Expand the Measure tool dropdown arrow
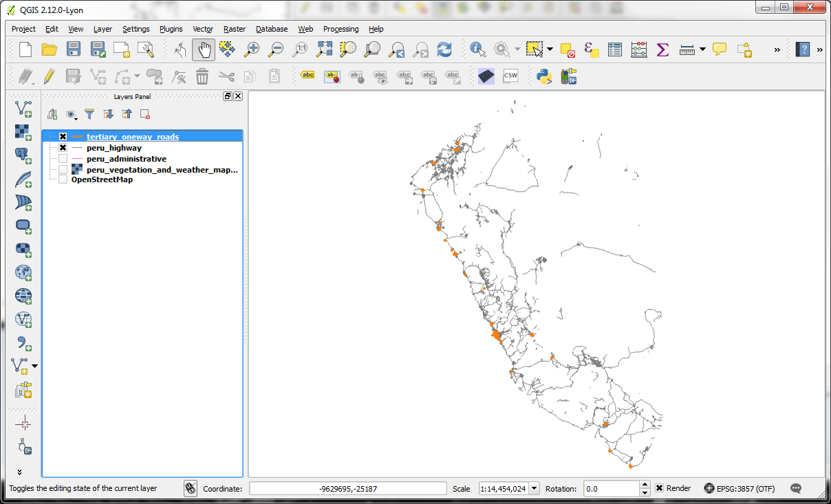Screen dimensions: 831x504 point(702,50)
